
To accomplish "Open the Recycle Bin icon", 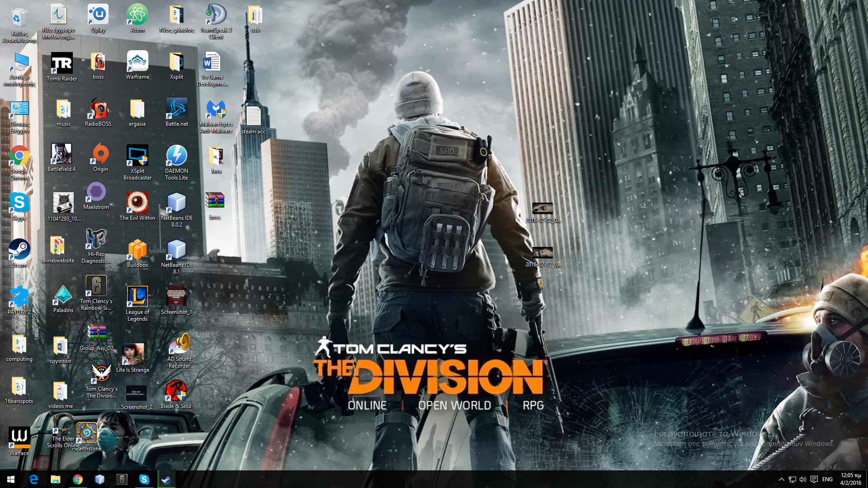I will click(19, 25).
